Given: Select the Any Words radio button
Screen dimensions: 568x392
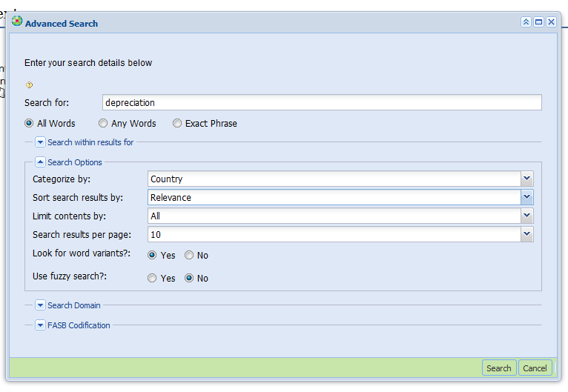Looking at the screenshot, I should click(103, 124).
